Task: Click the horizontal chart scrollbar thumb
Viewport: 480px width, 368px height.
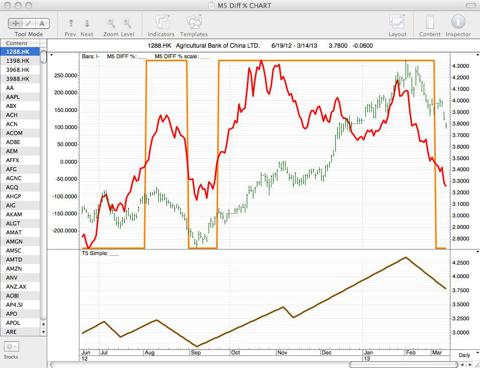Action: (x=403, y=365)
